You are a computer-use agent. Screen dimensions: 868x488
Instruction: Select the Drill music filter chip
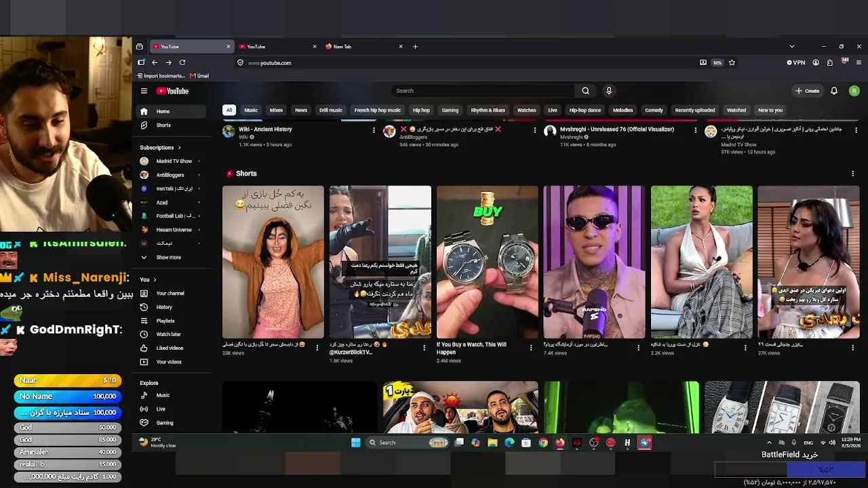coord(331,110)
